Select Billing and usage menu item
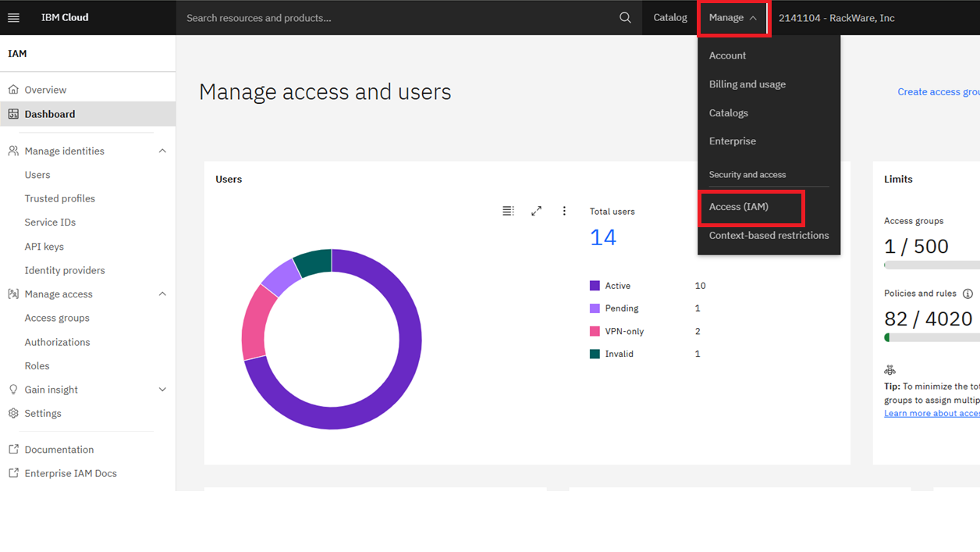The image size is (980, 552). (747, 84)
